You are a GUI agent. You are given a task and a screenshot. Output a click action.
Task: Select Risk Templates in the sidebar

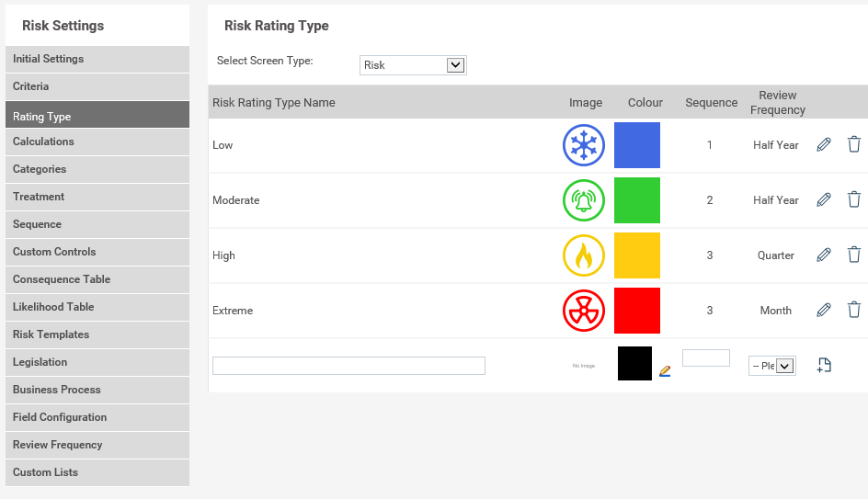tap(97, 335)
